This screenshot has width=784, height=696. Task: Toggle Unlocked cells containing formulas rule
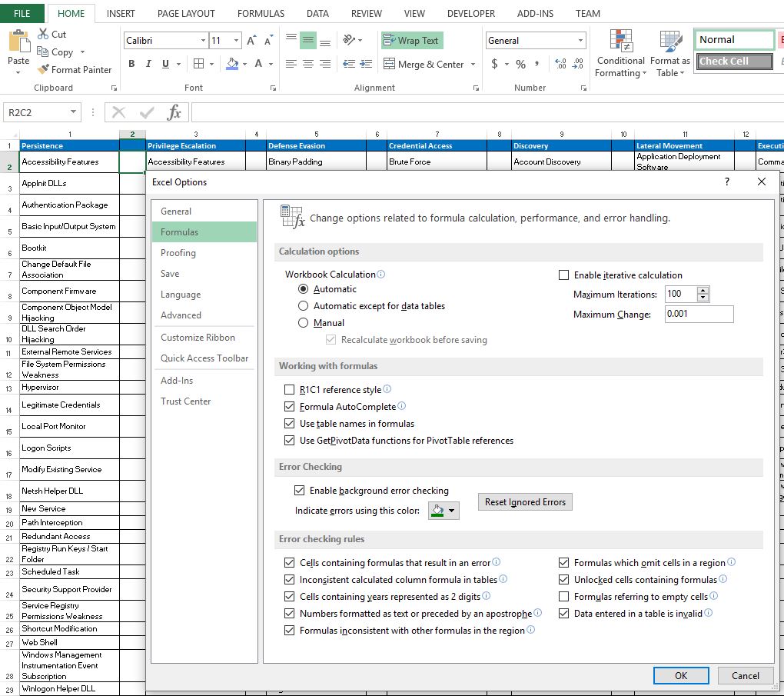(x=563, y=579)
